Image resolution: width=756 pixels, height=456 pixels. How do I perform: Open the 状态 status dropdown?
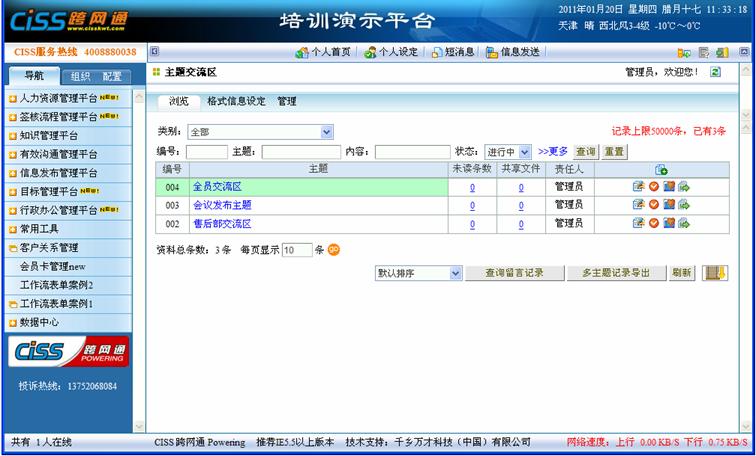click(x=508, y=152)
